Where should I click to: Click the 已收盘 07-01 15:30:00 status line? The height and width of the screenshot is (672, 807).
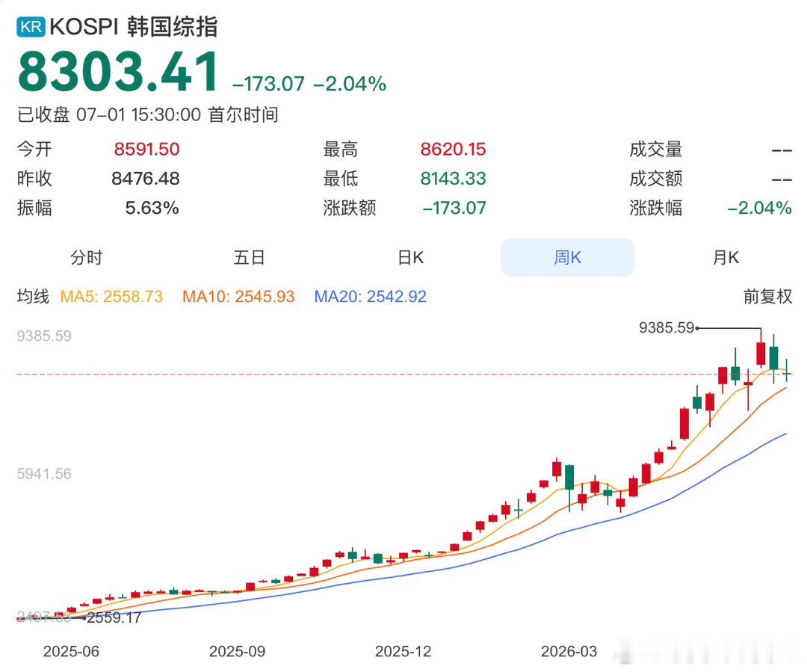(x=148, y=114)
